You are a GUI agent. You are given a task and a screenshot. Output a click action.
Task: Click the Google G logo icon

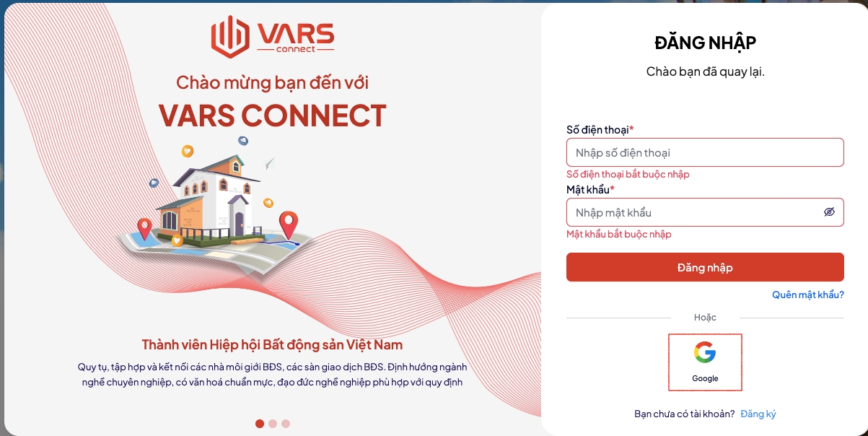coord(705,352)
